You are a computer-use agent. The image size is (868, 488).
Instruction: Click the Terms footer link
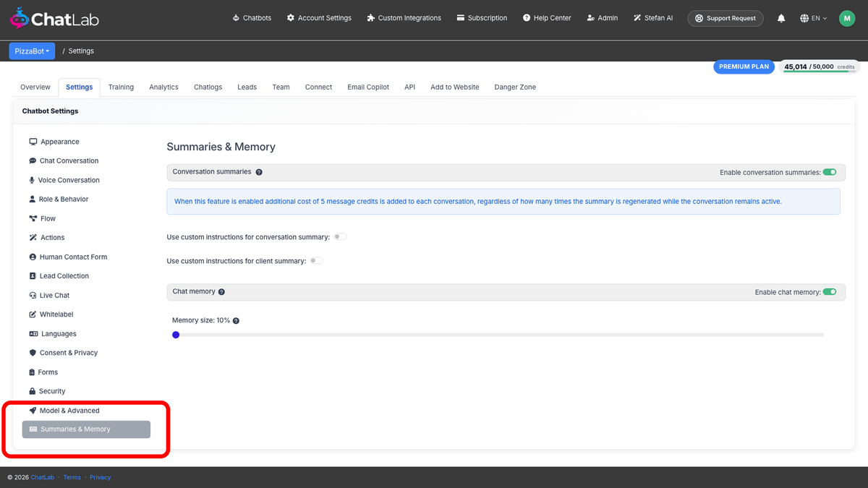[72, 477]
